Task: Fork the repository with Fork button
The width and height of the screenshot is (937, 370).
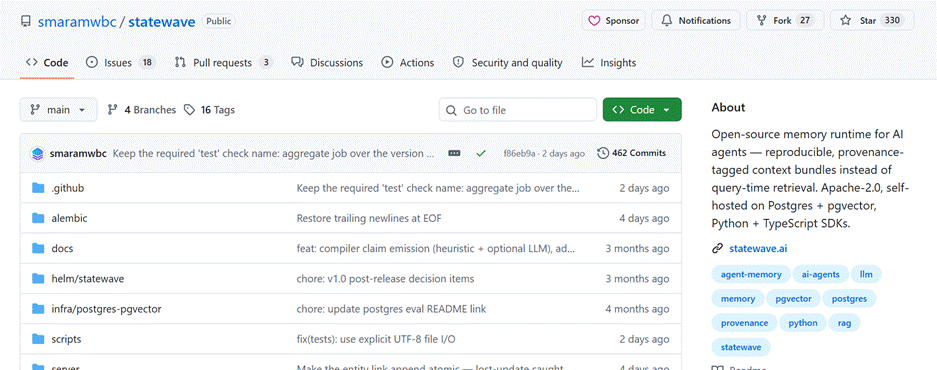Action: coord(785,20)
